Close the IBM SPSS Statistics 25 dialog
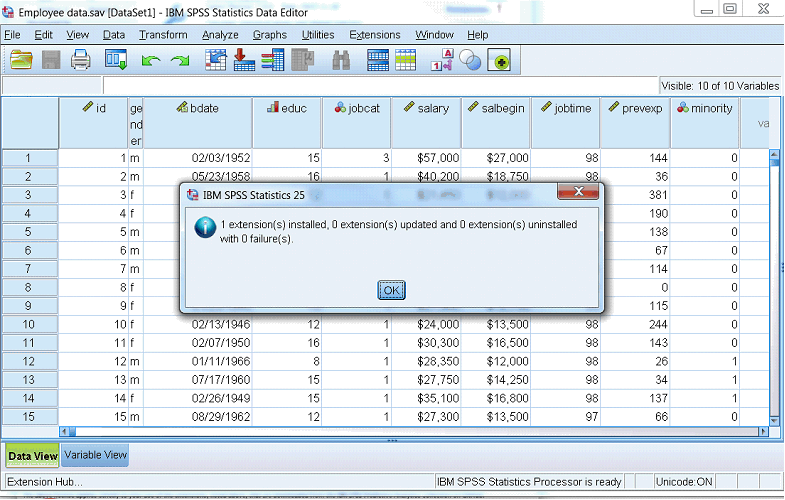The width and height of the screenshot is (785, 500). 578,191
